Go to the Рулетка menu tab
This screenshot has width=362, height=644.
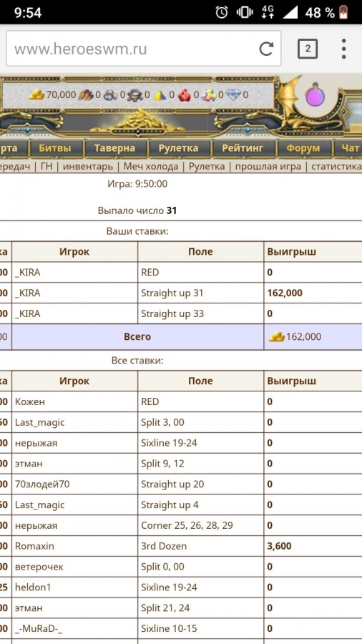pyautogui.click(x=179, y=148)
